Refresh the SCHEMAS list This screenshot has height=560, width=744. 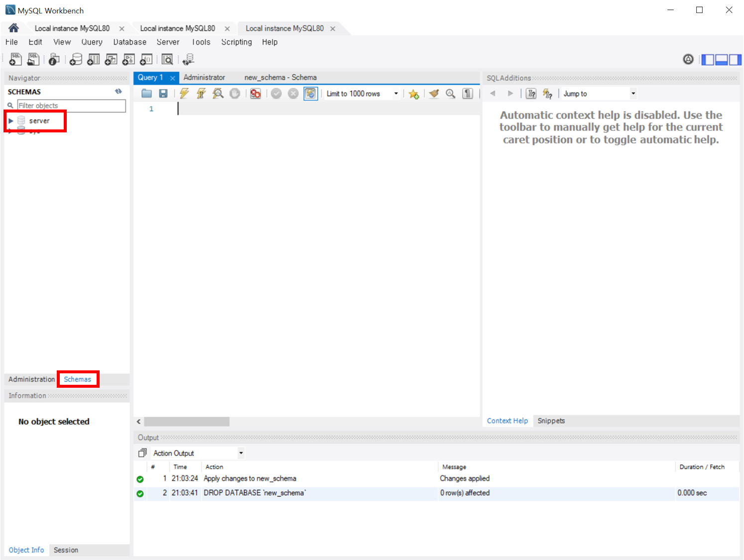point(119,92)
